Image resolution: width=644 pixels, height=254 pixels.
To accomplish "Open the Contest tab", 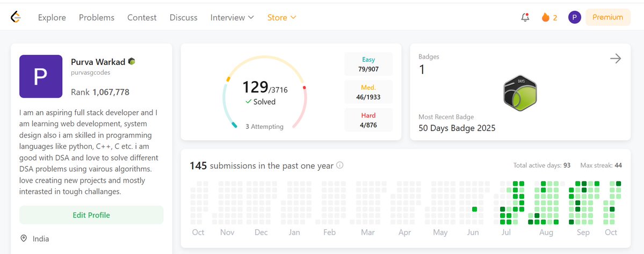I will coord(142,17).
